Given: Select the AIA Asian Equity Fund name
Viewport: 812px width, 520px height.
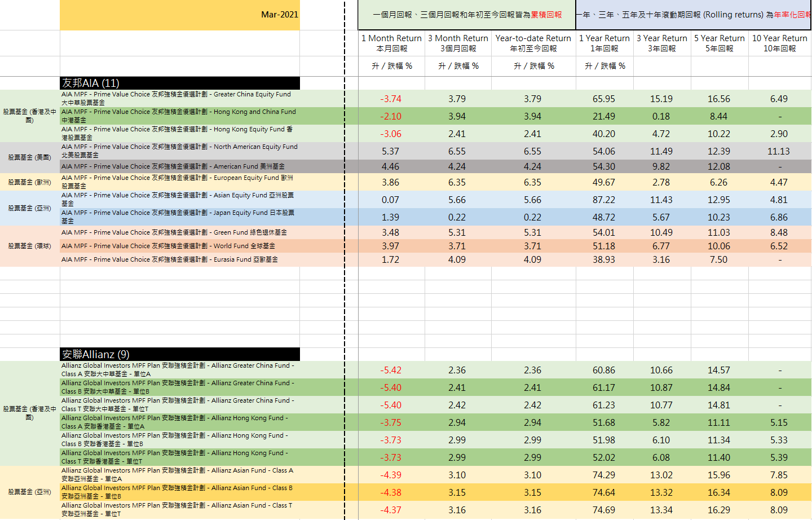Looking at the screenshot, I should coord(180,200).
